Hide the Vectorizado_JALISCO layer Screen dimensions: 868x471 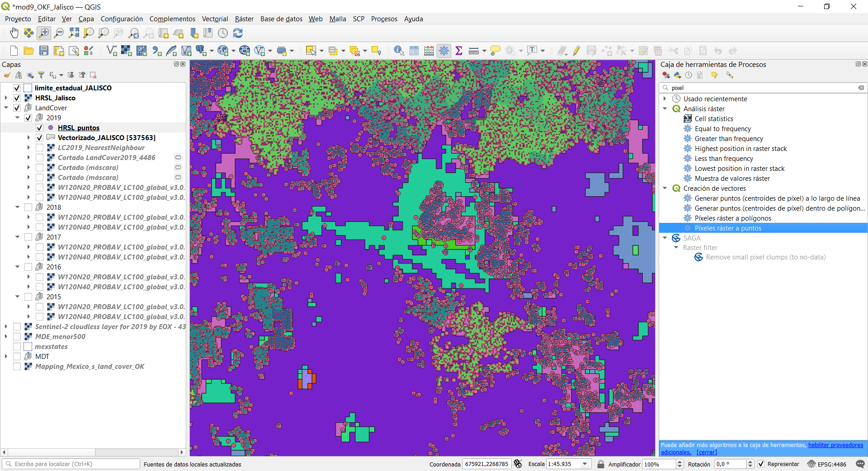[39, 137]
